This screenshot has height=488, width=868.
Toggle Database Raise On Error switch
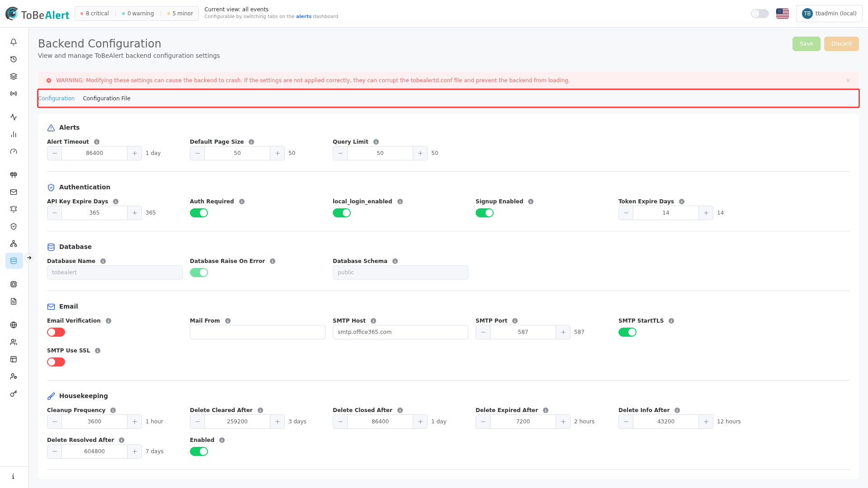tap(199, 272)
